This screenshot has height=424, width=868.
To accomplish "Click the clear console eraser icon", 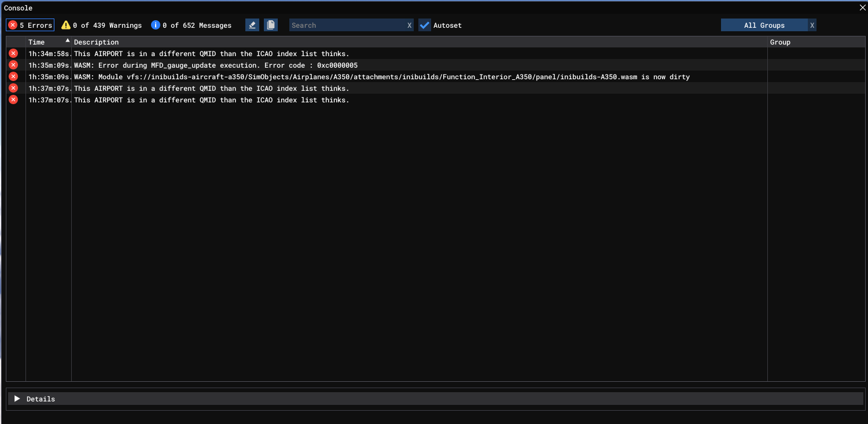I will coord(252,25).
